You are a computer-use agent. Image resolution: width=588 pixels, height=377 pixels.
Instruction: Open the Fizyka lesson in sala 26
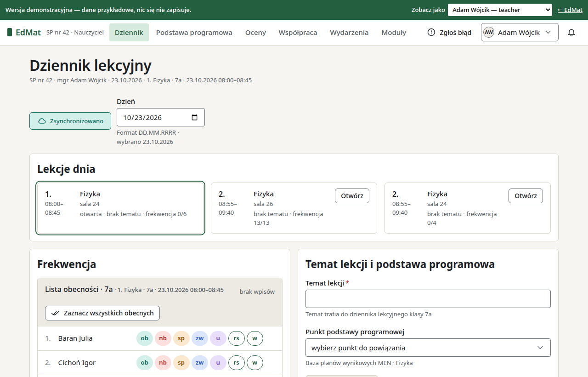352,196
